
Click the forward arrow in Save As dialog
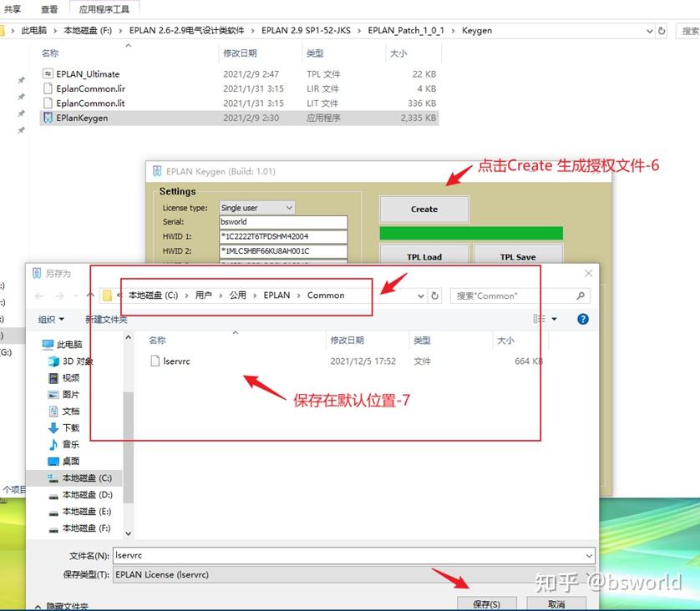pos(59,295)
